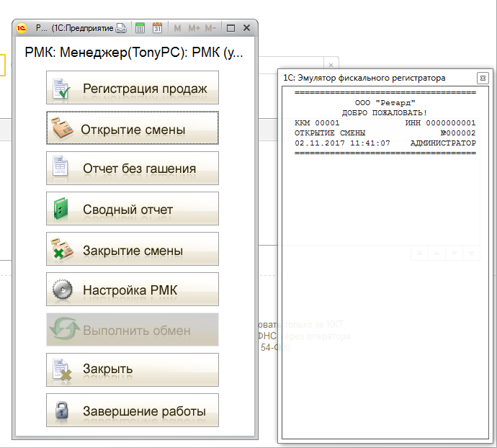Click the ОТКРЫТИЕ СМЕНЫ receipt text
This screenshot has height=448, width=497.
[x=330, y=133]
